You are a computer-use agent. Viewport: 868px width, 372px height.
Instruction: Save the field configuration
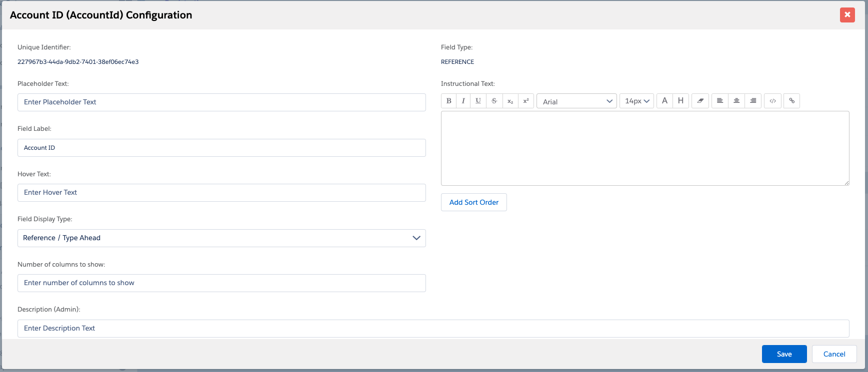pyautogui.click(x=784, y=354)
